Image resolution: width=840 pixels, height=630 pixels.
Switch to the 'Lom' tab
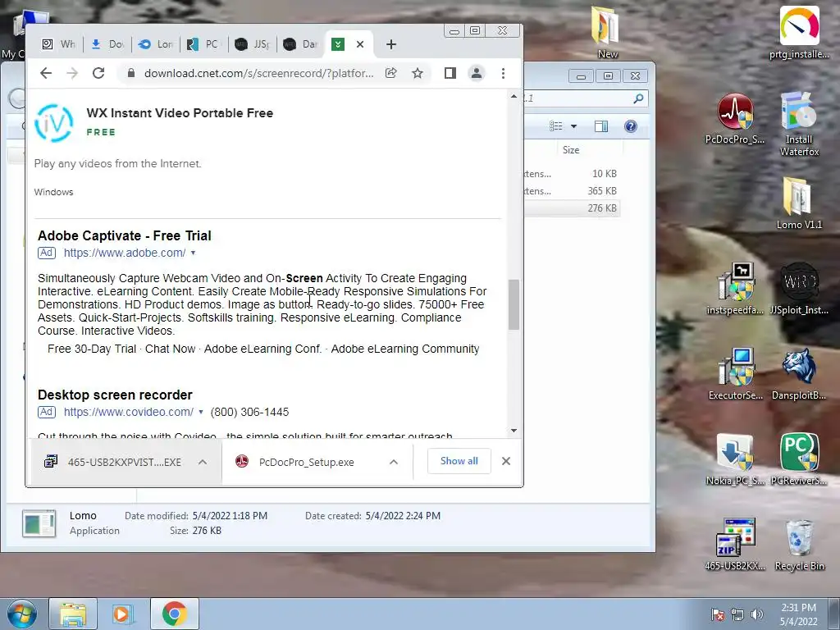(x=155, y=44)
